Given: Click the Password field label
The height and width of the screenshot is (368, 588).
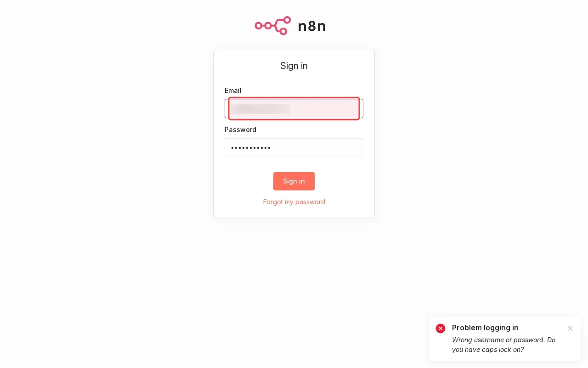Looking at the screenshot, I should [x=240, y=130].
